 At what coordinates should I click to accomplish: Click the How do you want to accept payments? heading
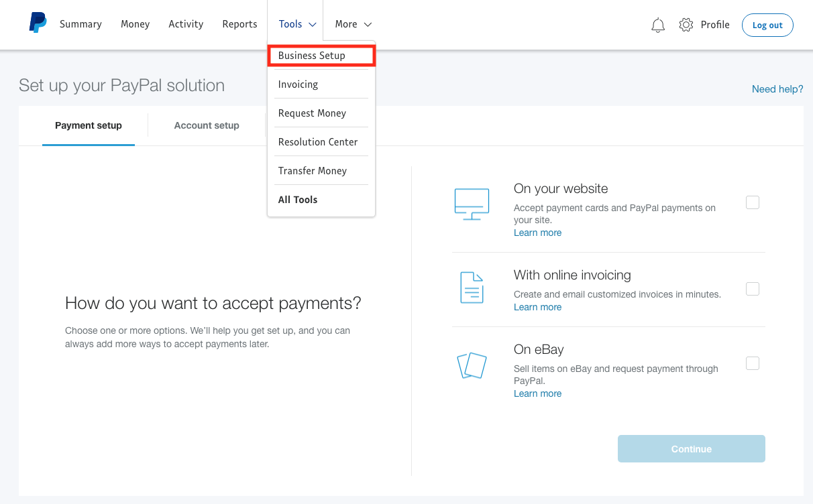pos(213,304)
